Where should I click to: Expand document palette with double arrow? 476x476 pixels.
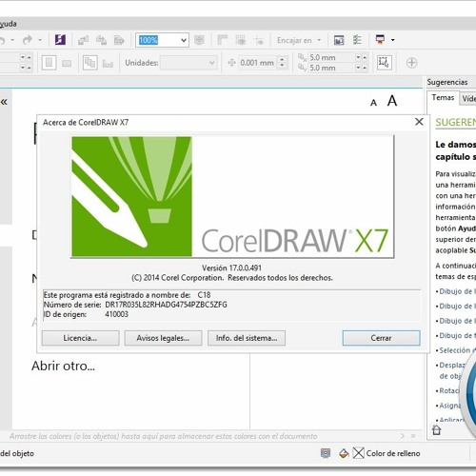(x=413, y=436)
